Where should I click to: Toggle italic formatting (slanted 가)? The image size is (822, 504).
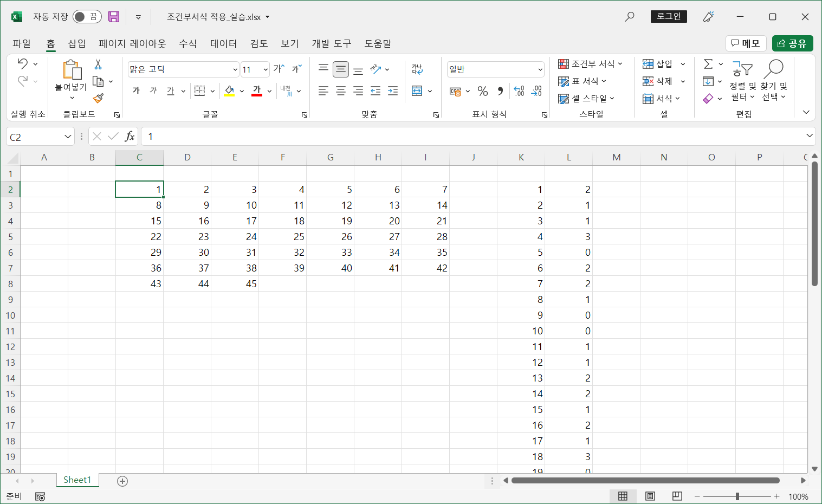coord(153,91)
